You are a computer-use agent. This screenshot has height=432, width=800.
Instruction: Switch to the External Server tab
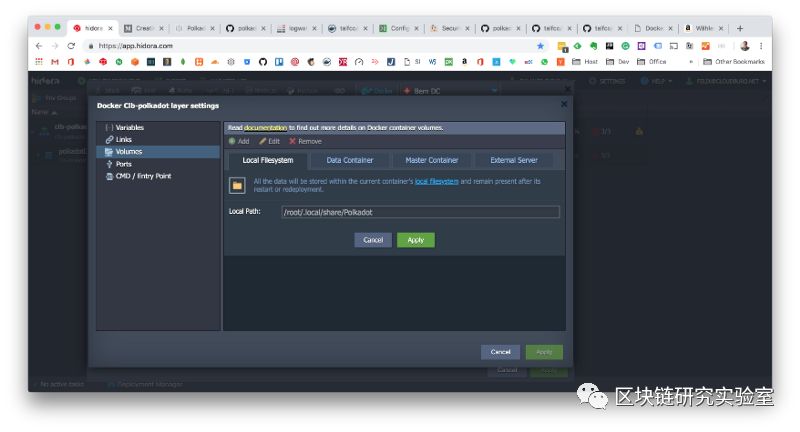click(514, 160)
